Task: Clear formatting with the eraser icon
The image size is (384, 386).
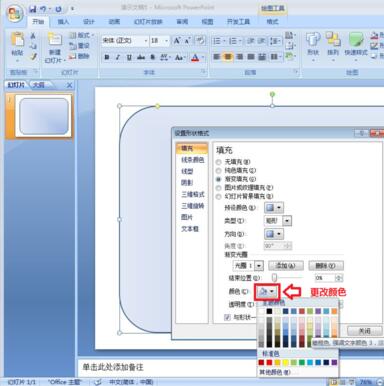Action: (200, 41)
